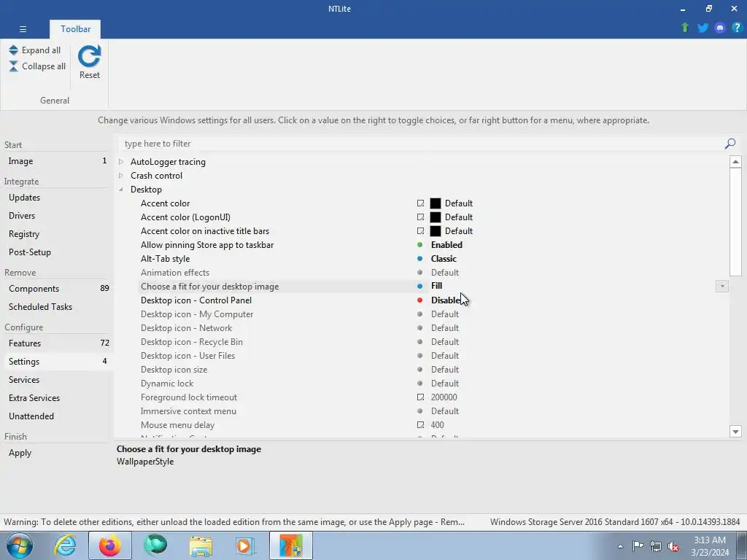Select the Settings page in sidebar
This screenshot has height=560, width=747.
(x=57, y=362)
